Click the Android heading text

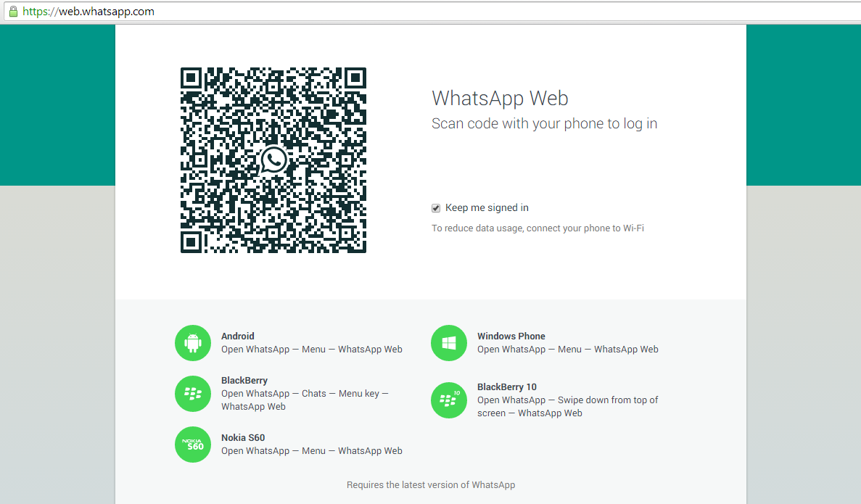tap(238, 336)
